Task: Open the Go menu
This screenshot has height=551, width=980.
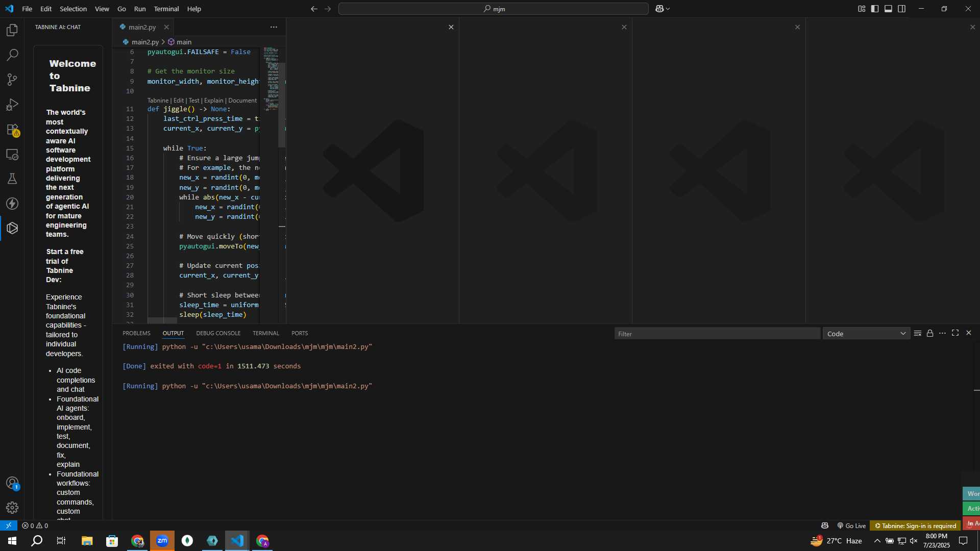Action: tap(121, 9)
